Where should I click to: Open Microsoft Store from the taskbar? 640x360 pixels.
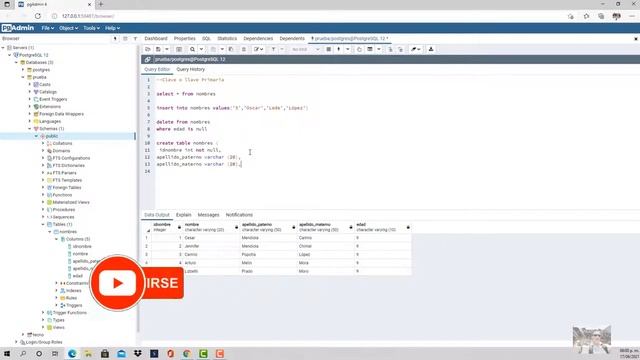[105, 353]
